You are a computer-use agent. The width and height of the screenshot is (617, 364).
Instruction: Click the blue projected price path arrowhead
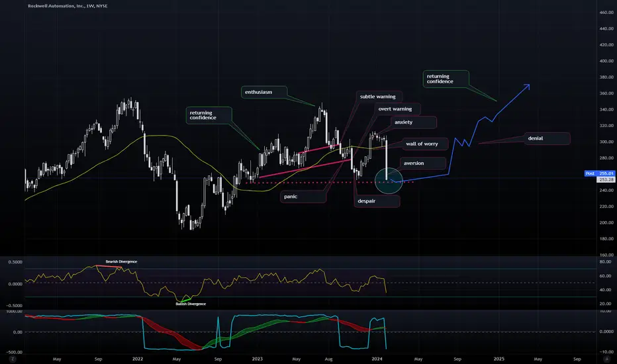click(526, 87)
